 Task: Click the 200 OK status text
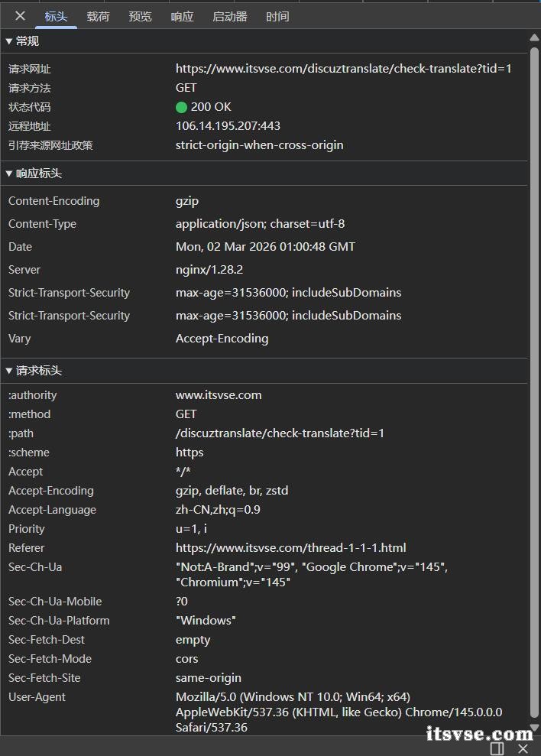[211, 107]
